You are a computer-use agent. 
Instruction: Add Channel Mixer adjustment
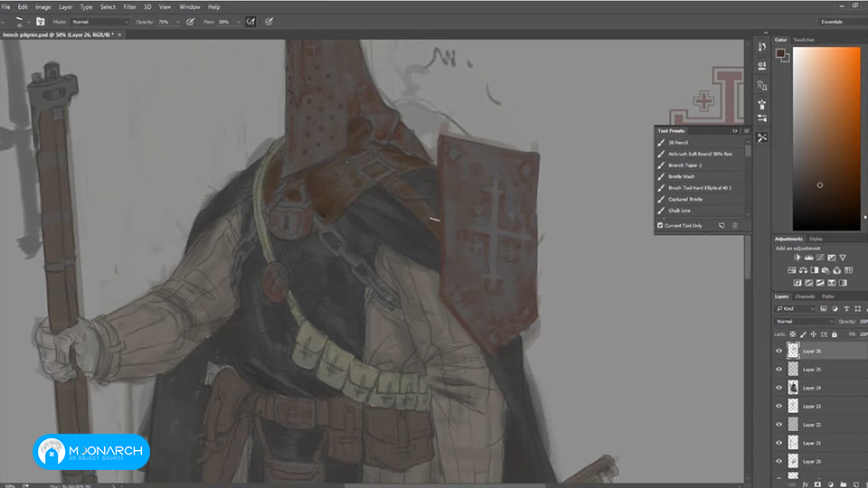click(837, 270)
